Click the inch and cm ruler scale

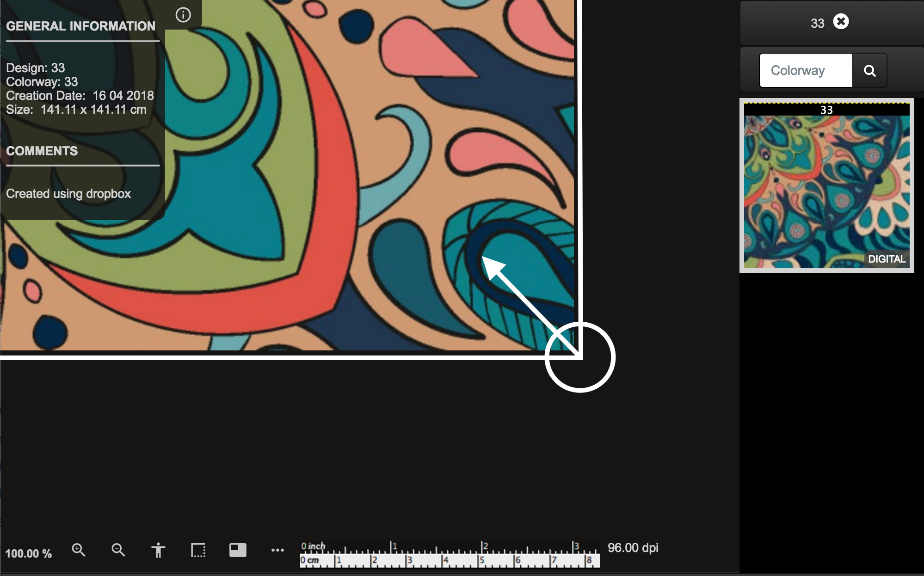click(450, 554)
